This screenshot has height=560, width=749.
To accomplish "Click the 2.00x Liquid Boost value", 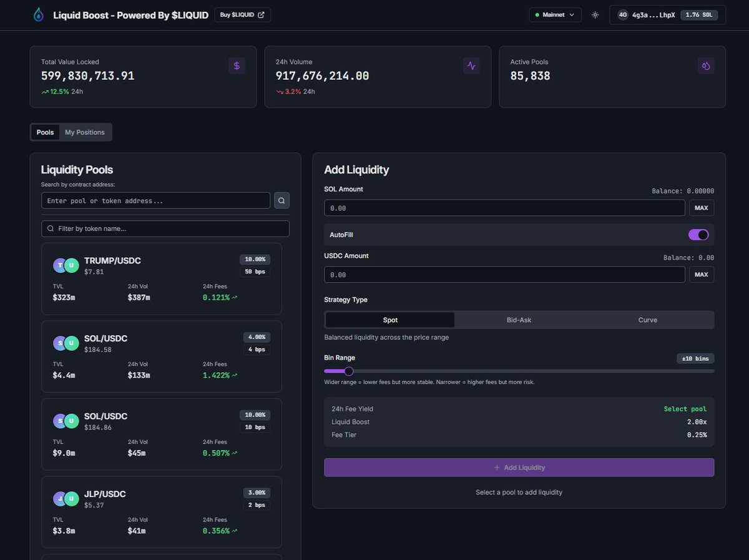I will [697, 422].
